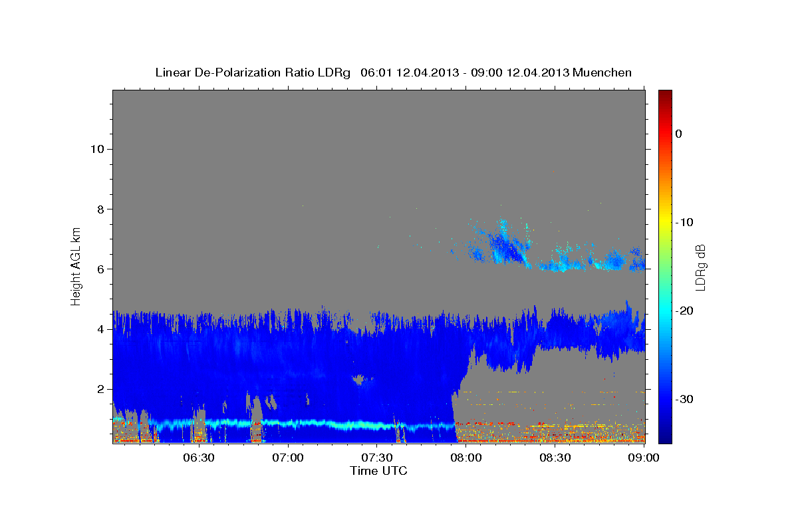The width and height of the screenshot is (798, 532).
Task: Click the colorbar value -30 label
Action: pos(686,399)
